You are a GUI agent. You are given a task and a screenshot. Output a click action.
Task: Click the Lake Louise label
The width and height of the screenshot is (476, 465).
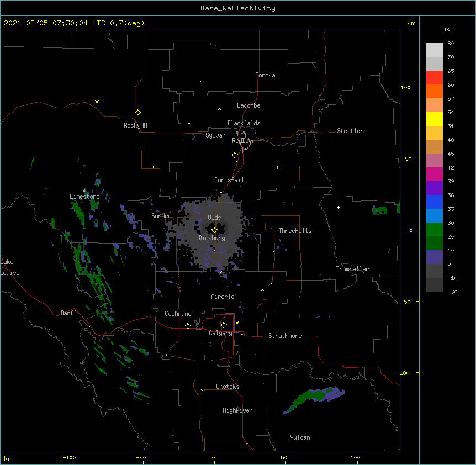tap(10, 267)
